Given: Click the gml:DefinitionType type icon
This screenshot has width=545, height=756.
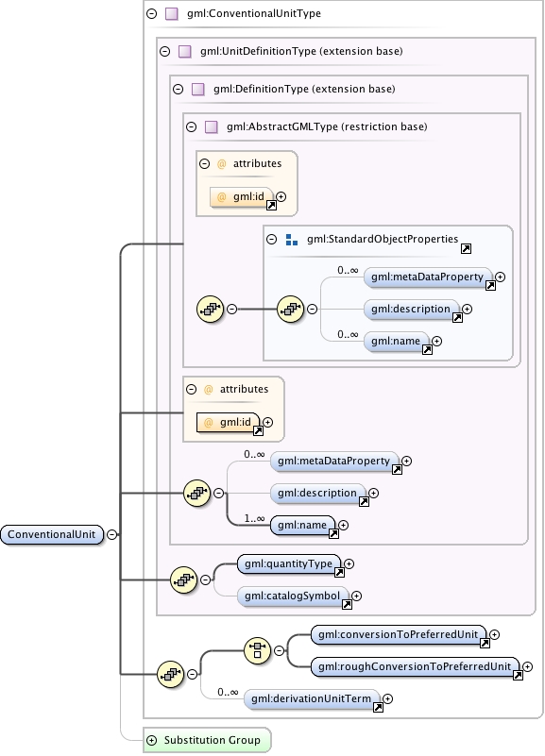Looking at the screenshot, I should [197, 89].
